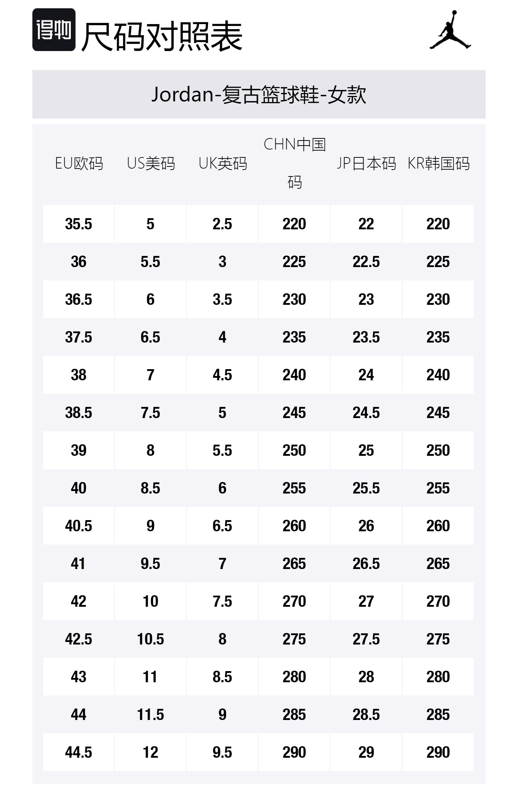Click the CHN中国码 column header
The width and height of the screenshot is (519, 812).
click(x=295, y=163)
